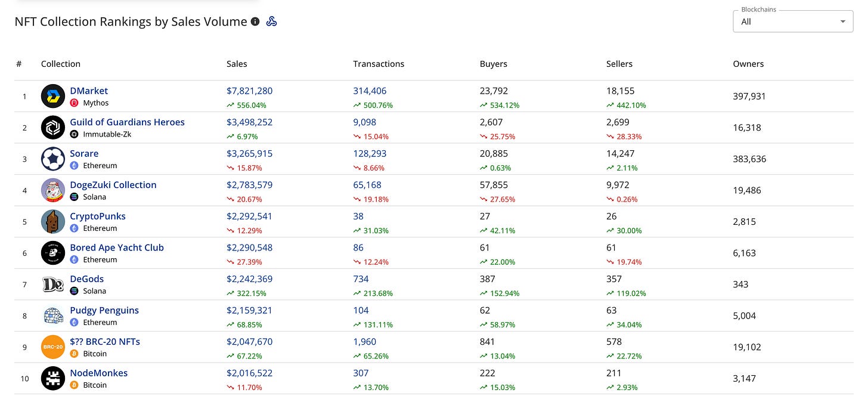
Task: Click the blue webhook icon beside the title
Action: click(271, 21)
